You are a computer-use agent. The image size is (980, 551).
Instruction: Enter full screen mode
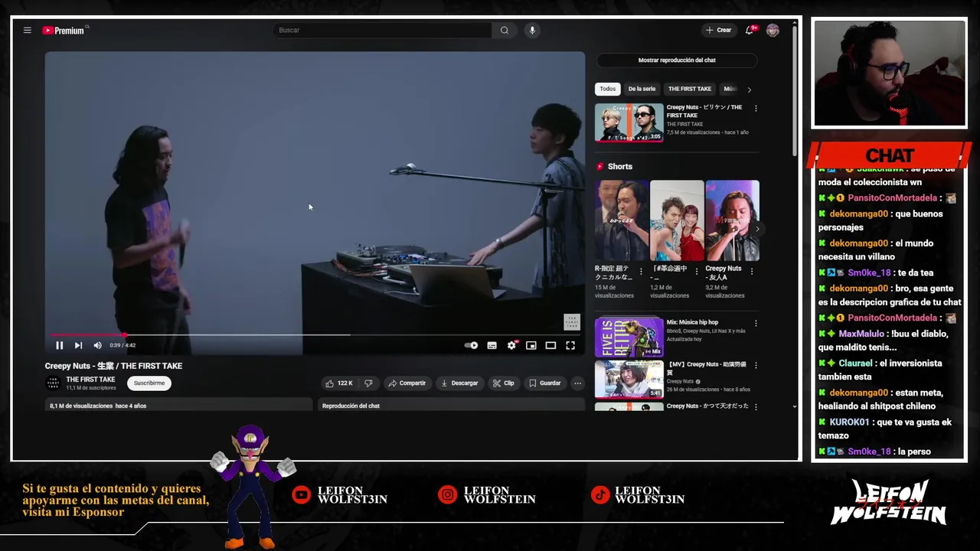point(570,346)
